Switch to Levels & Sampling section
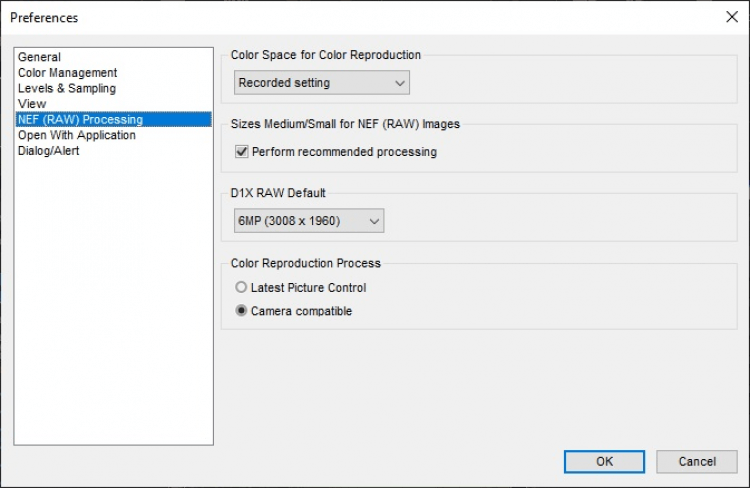Screen dimensions: 750x488 click(x=66, y=88)
